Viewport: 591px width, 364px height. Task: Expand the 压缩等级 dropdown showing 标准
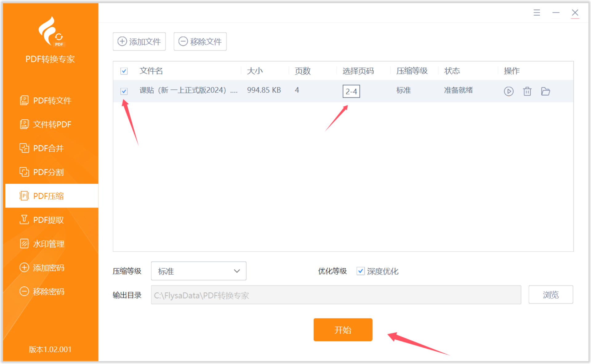[199, 271]
